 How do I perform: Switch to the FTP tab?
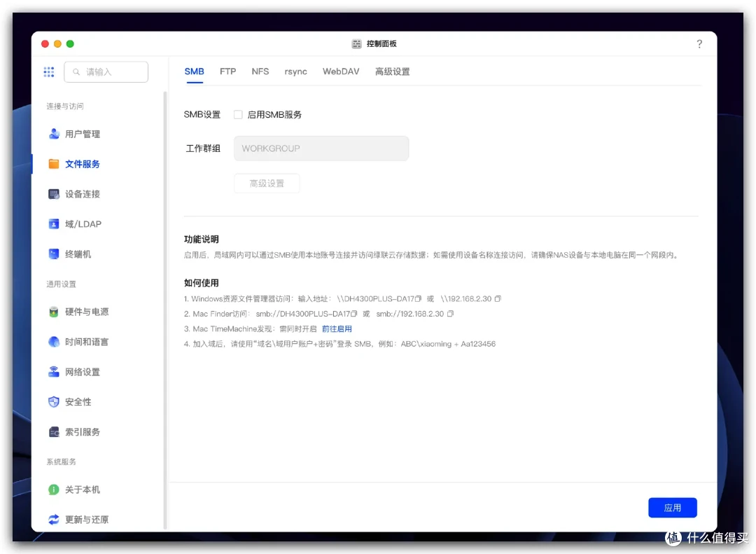227,71
